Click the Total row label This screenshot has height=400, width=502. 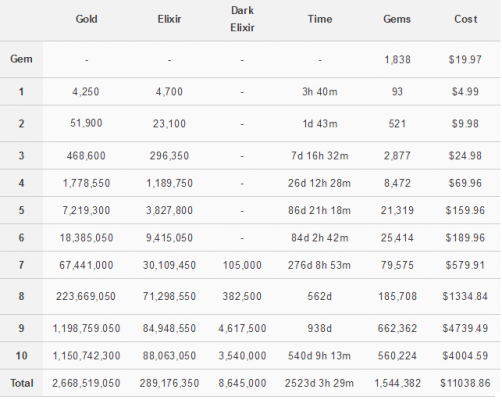22,383
